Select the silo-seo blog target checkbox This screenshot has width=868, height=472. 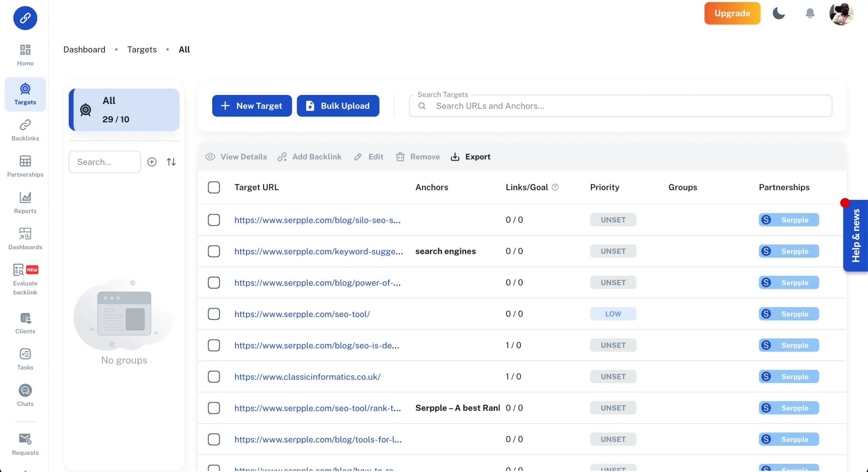(x=214, y=220)
